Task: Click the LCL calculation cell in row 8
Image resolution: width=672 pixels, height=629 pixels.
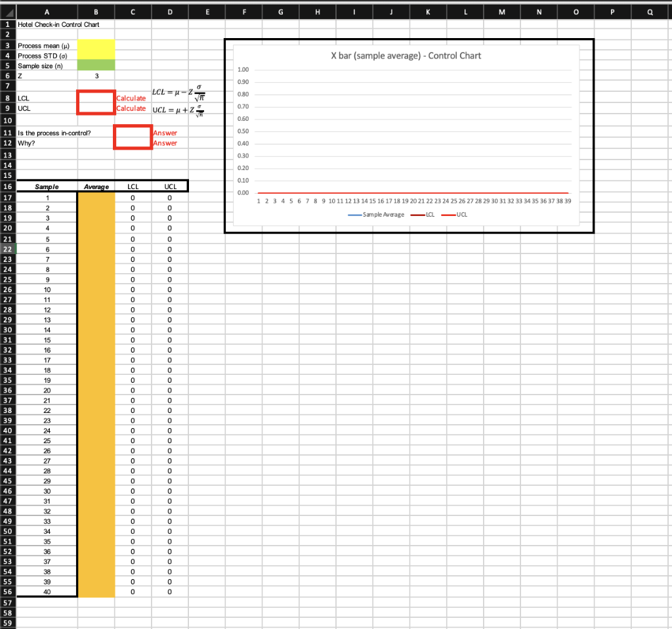Action: (96, 98)
